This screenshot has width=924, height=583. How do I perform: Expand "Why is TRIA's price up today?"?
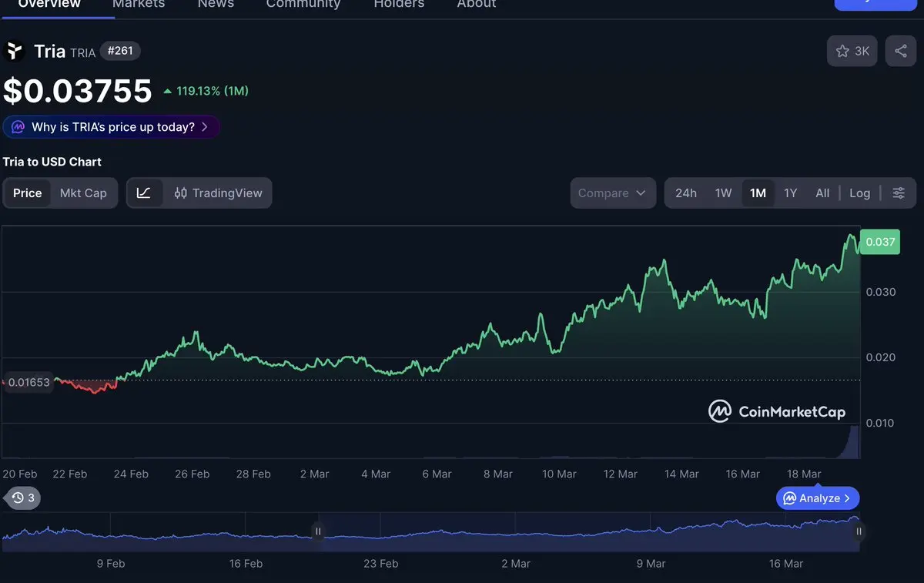point(112,127)
